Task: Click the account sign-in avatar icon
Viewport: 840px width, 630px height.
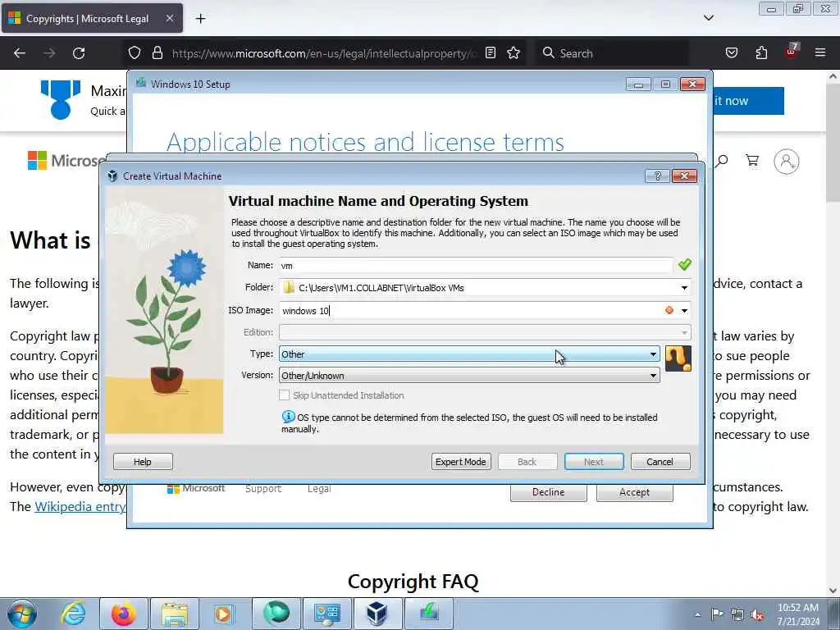Action: point(787,162)
